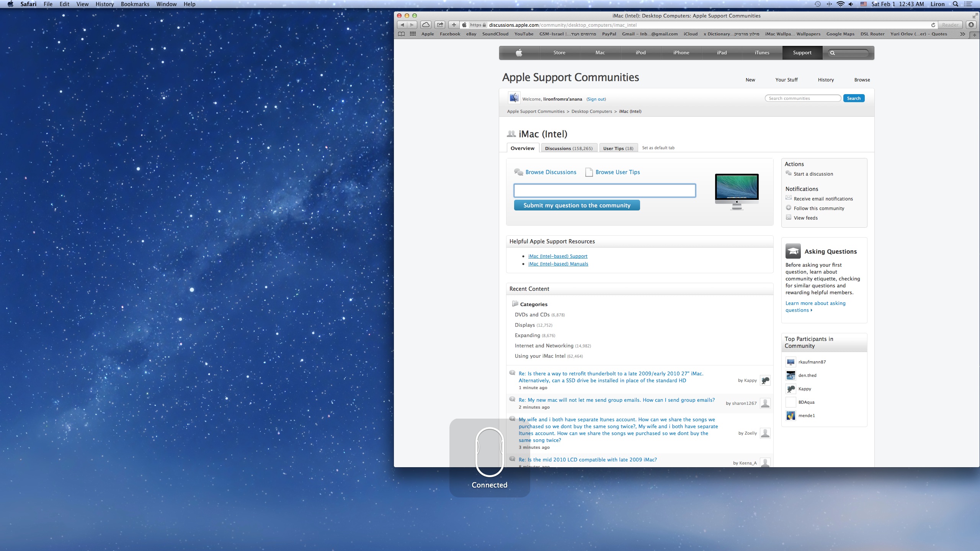Image resolution: width=980 pixels, height=551 pixels.
Task: Open Spotlight search in menu bar
Action: 955,4
